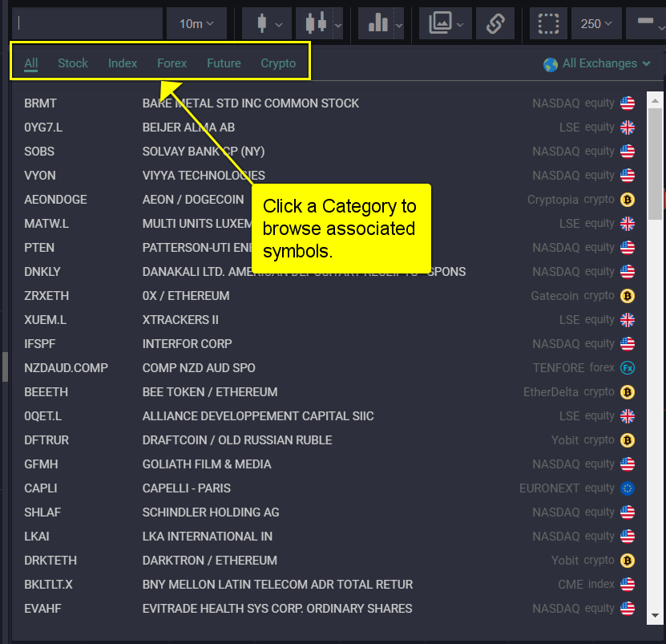
Task: Click the Bitcoin icon on ZRXETH row
Action: tap(628, 296)
